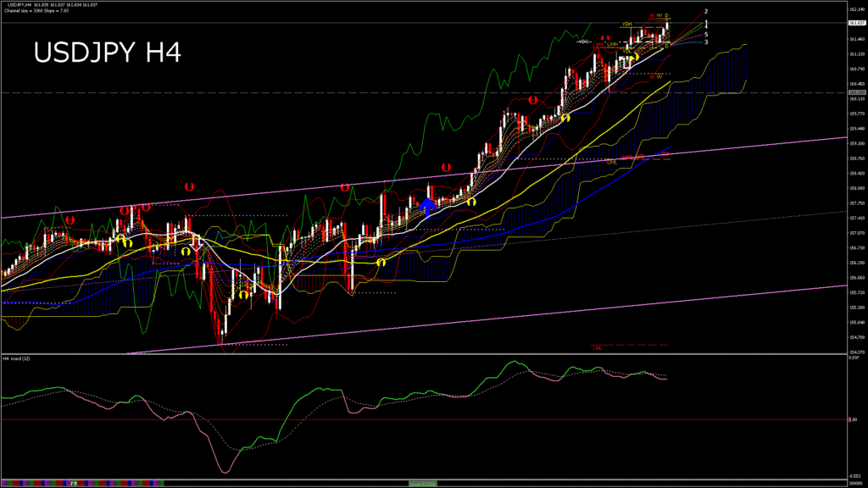Click the blue up-arrow buy signal marker

click(x=427, y=208)
